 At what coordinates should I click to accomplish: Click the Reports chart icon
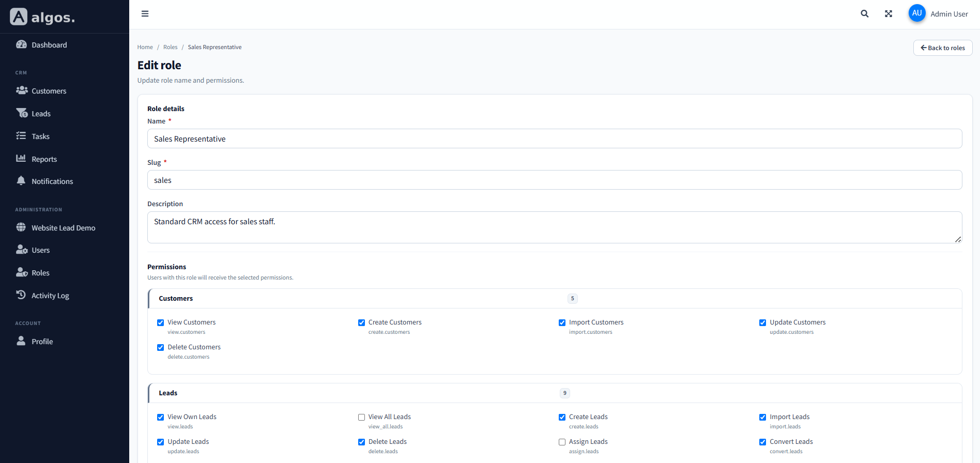pyautogui.click(x=21, y=158)
